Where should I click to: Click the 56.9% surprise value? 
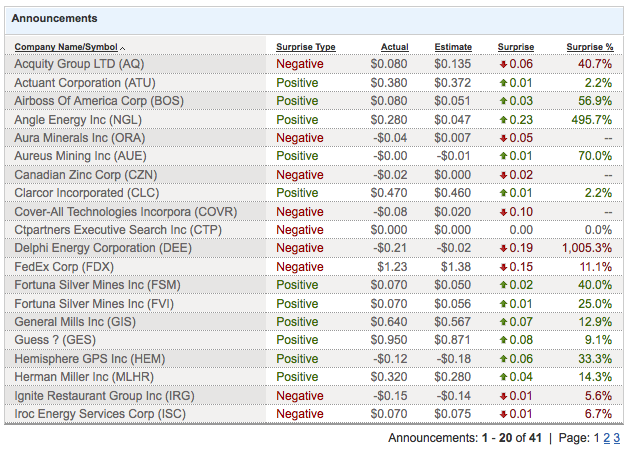pyautogui.click(x=595, y=101)
